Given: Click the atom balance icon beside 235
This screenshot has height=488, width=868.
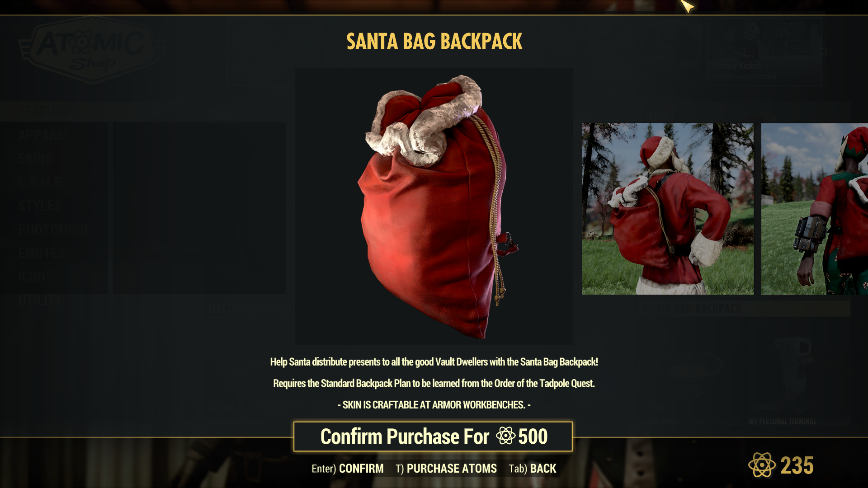Looking at the screenshot, I should pyautogui.click(x=762, y=465).
